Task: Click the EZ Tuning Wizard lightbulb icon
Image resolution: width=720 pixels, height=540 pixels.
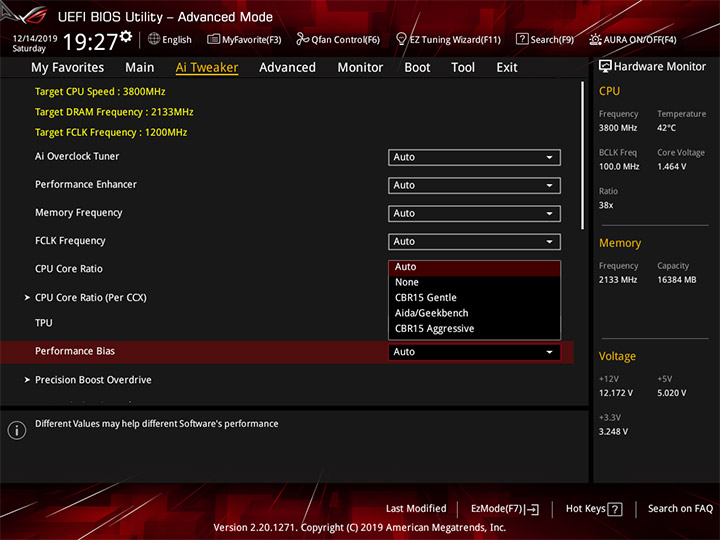Action: 401,39
